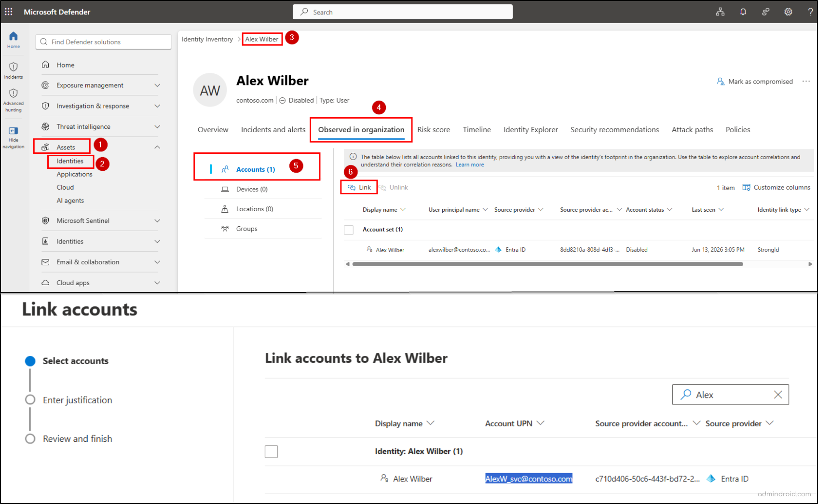Clear the Alex search with X icon
Screen dimensions: 818x504
tap(778, 395)
